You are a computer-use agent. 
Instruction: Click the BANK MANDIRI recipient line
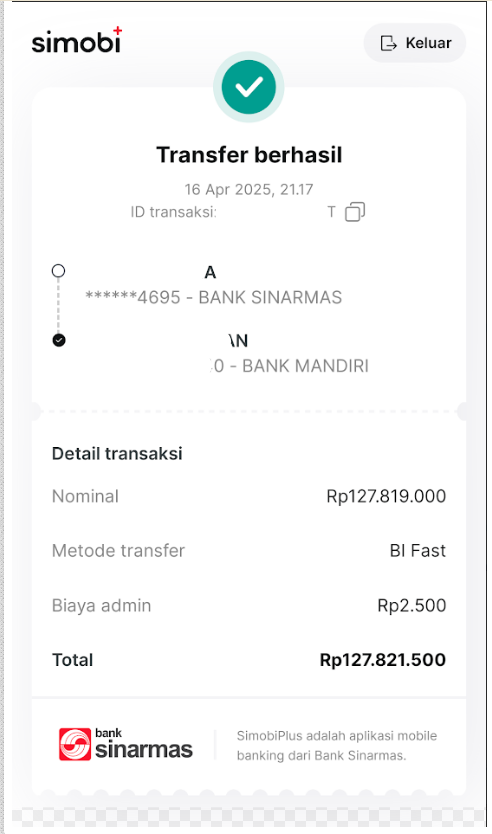tap(290, 366)
